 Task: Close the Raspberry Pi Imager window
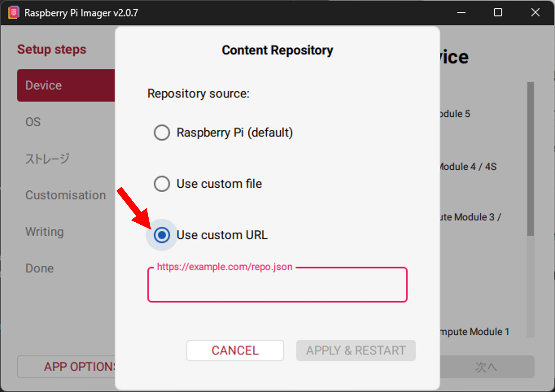pos(535,12)
